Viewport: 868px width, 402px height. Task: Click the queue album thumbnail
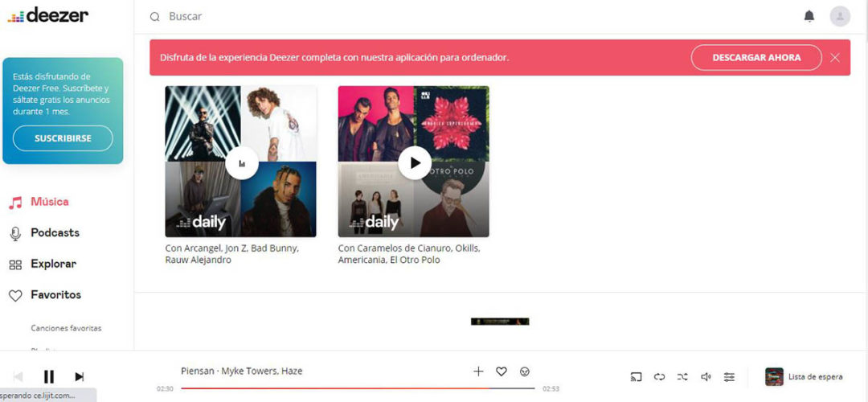(x=774, y=377)
